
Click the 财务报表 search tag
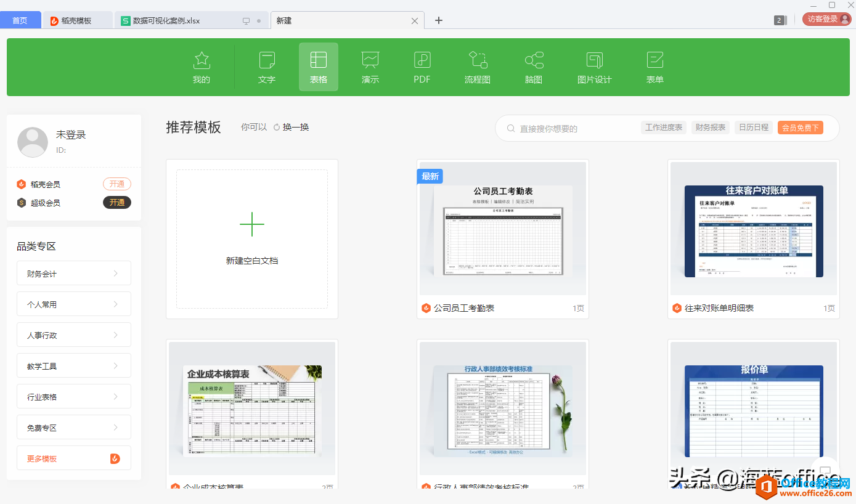tap(711, 128)
